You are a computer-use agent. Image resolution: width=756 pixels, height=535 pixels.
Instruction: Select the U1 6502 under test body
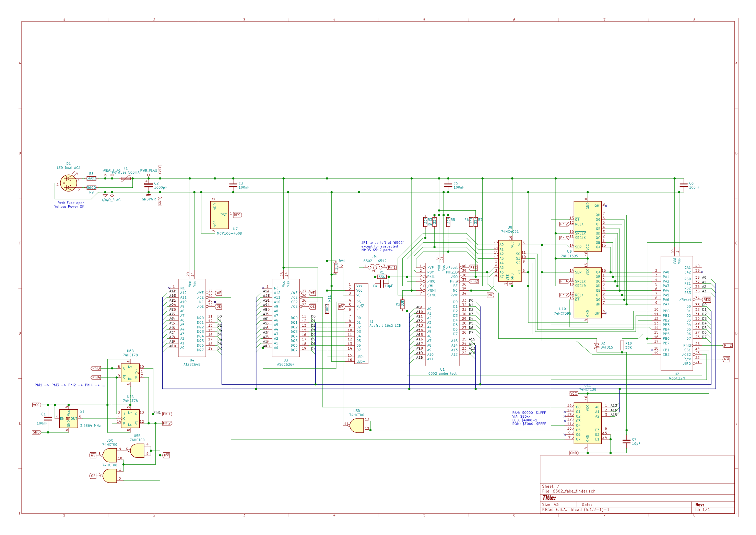pyautogui.click(x=442, y=314)
